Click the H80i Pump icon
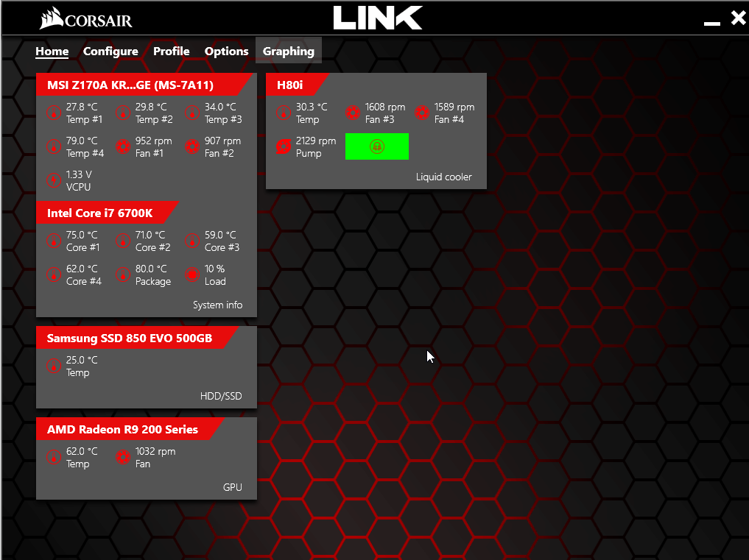This screenshot has width=749, height=560. 284,146
